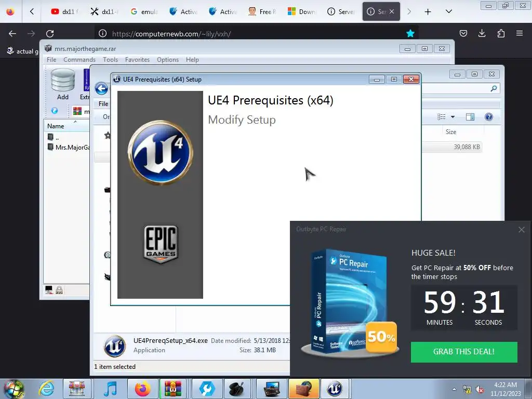Screen dimensions: 532x399
Task: Switch to UE4 Setup in taskbar
Action: [x=335, y=389]
